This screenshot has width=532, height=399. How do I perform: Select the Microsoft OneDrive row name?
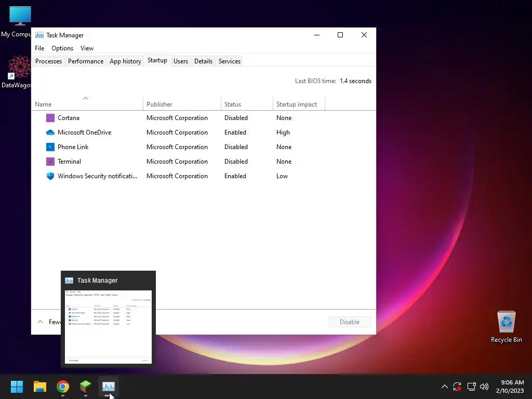point(85,132)
